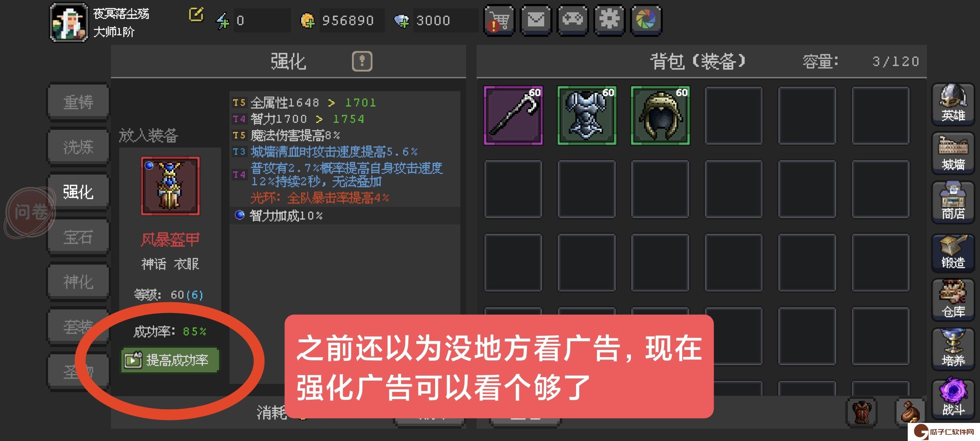The height and width of the screenshot is (441, 980).
Task: Click the 提高成功率 ad button
Action: click(x=170, y=360)
